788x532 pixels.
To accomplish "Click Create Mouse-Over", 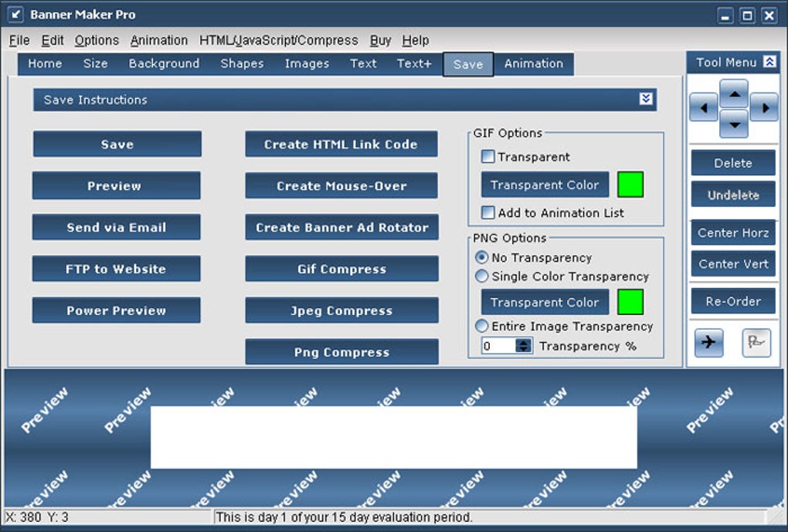I will point(341,186).
